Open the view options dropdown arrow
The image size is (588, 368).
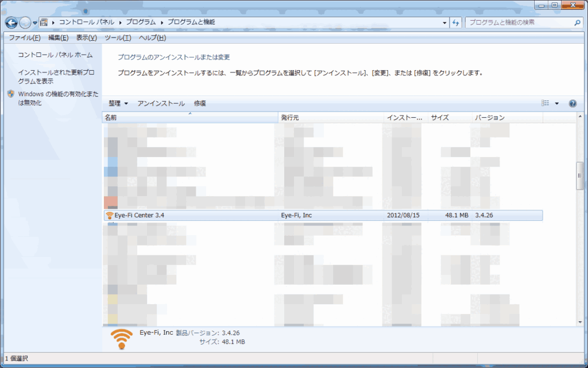(x=557, y=103)
